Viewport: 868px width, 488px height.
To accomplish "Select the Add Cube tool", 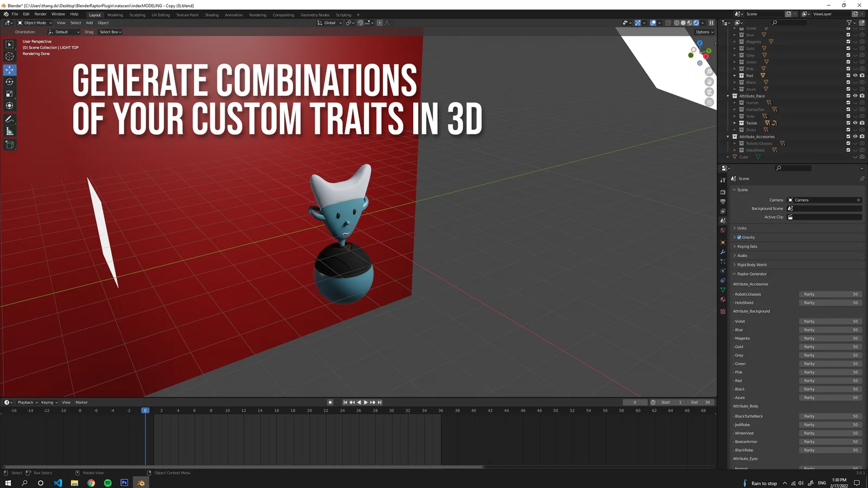I will [9, 145].
